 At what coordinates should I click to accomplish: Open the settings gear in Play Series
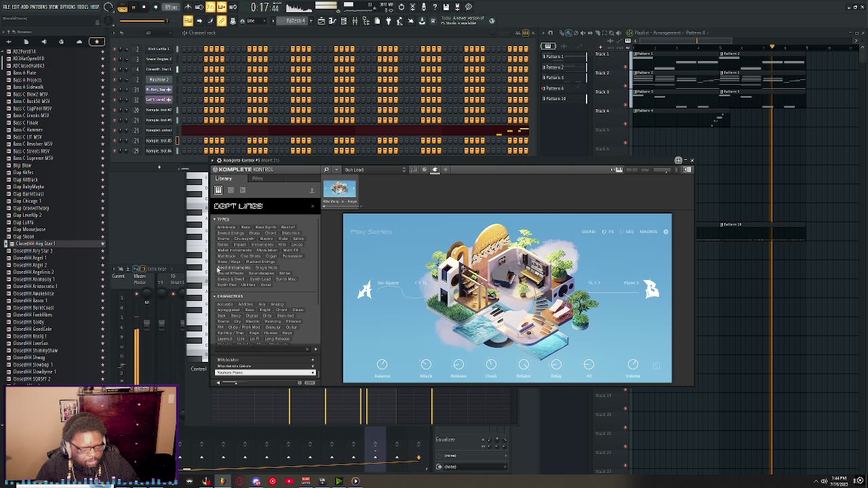[x=665, y=232]
